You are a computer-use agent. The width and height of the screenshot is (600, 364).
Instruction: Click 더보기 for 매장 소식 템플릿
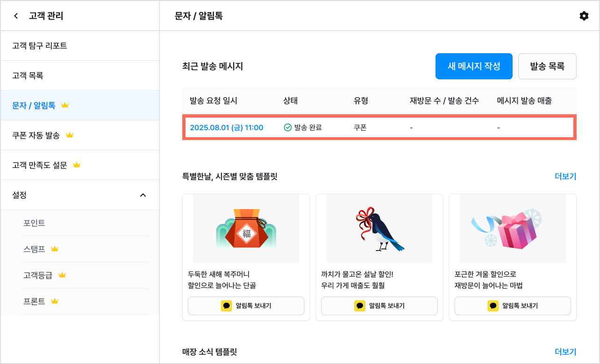pyautogui.click(x=565, y=352)
